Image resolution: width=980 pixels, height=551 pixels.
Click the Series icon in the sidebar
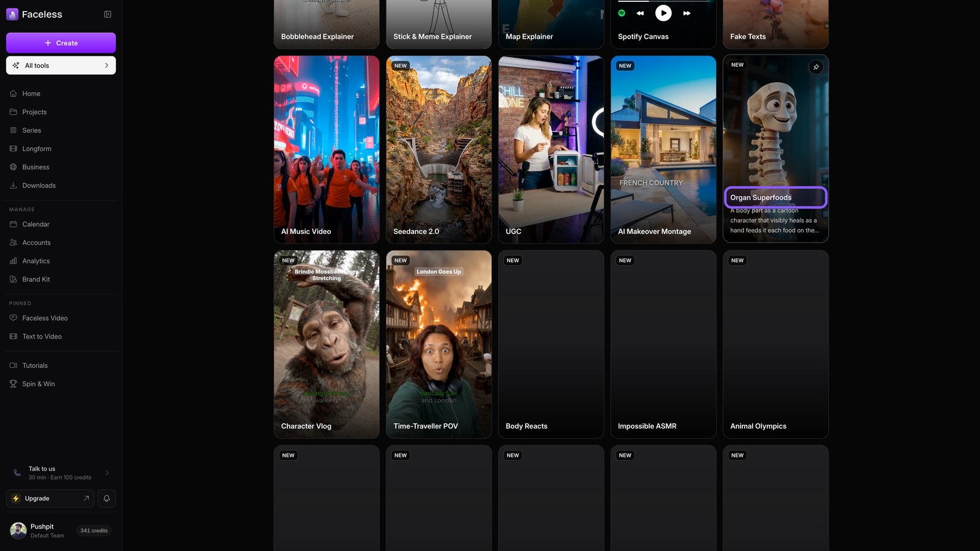(13, 130)
